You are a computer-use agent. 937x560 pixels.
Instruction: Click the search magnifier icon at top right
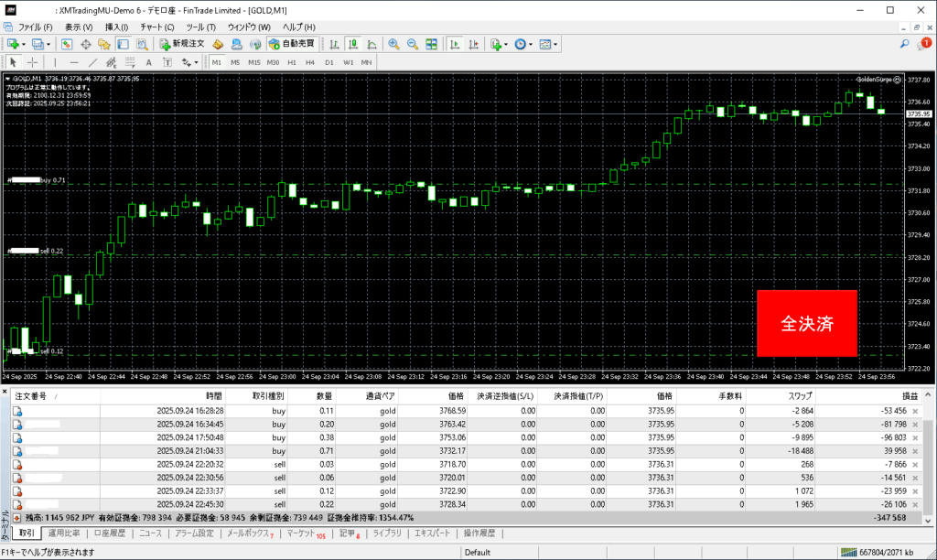coord(904,44)
